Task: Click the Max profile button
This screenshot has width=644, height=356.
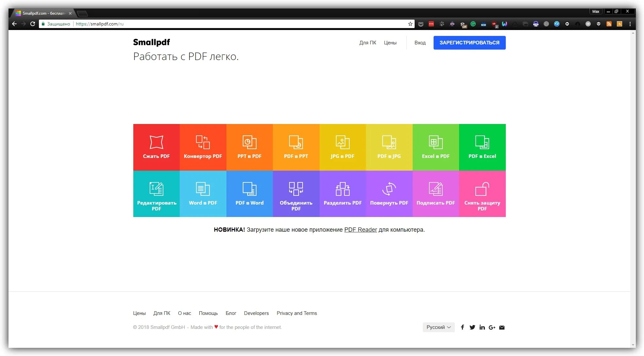Action: pos(596,11)
